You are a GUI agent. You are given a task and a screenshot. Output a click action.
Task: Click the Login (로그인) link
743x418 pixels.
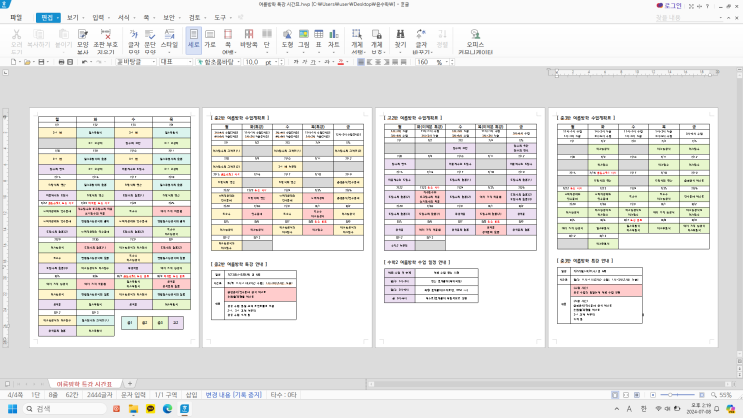click(669, 6)
